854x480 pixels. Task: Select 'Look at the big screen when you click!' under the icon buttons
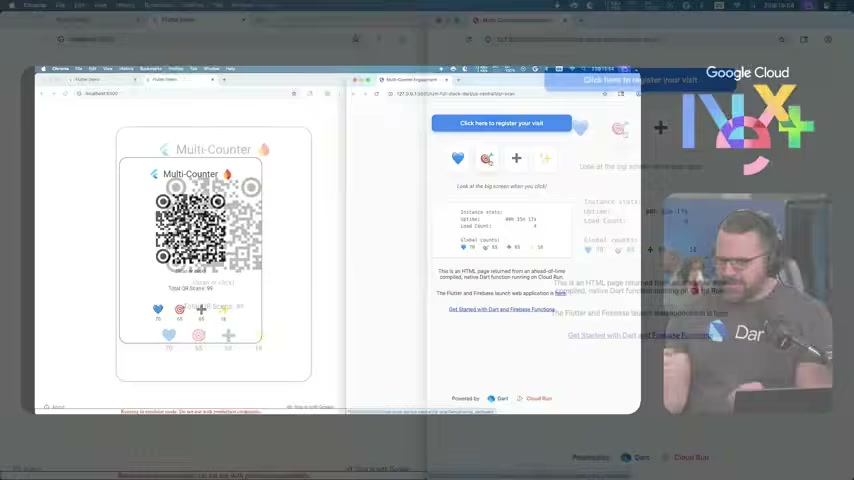click(502, 186)
